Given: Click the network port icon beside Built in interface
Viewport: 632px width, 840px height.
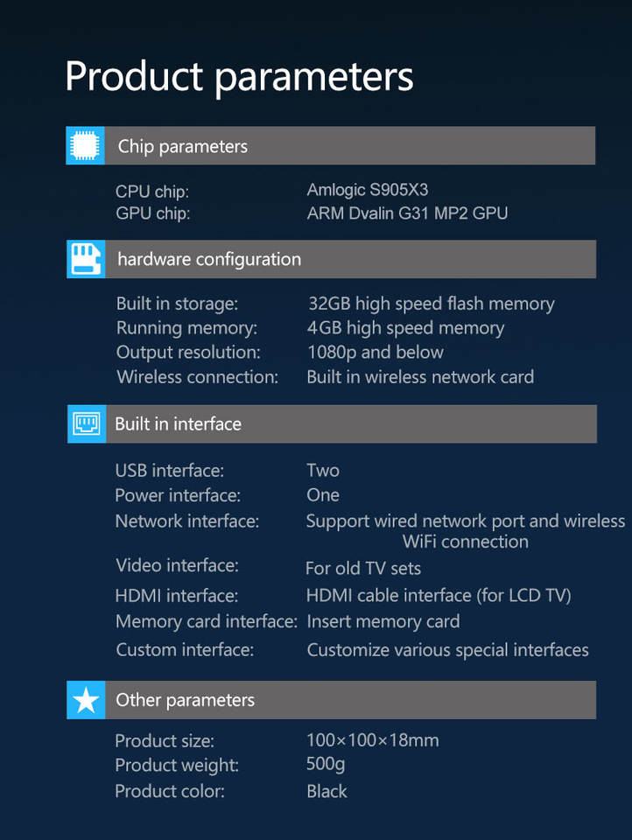Looking at the screenshot, I should coord(86,424).
